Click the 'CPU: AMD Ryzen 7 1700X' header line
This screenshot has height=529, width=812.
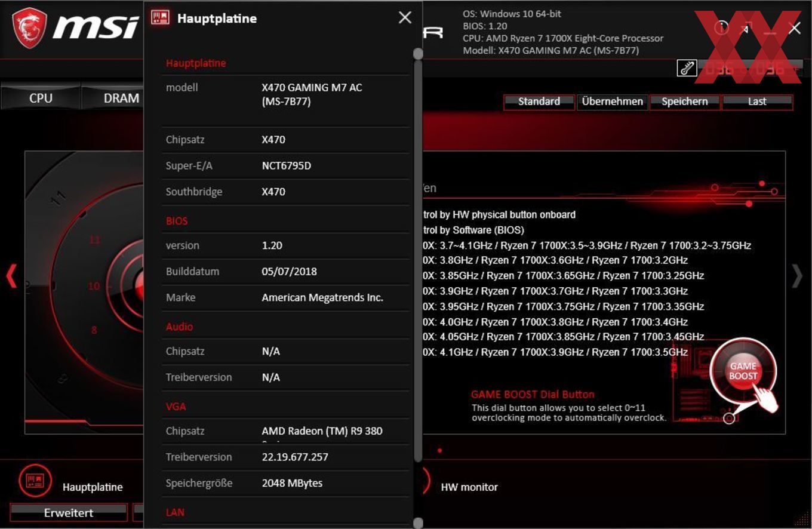pyautogui.click(x=563, y=38)
